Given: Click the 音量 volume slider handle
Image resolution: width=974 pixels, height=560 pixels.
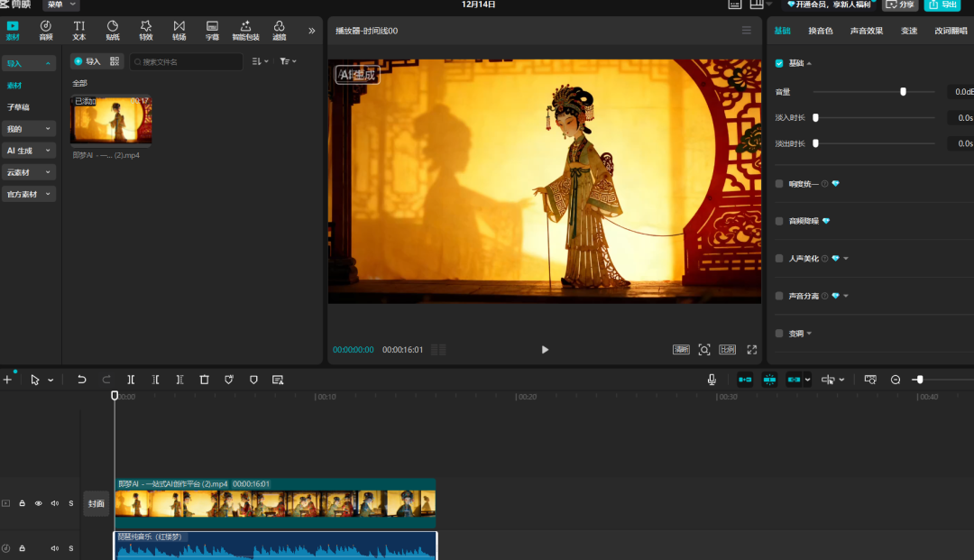Looking at the screenshot, I should [x=903, y=92].
